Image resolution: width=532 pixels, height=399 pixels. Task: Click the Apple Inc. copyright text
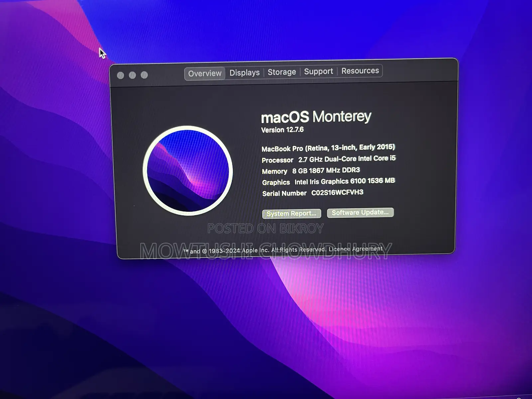pos(254,250)
